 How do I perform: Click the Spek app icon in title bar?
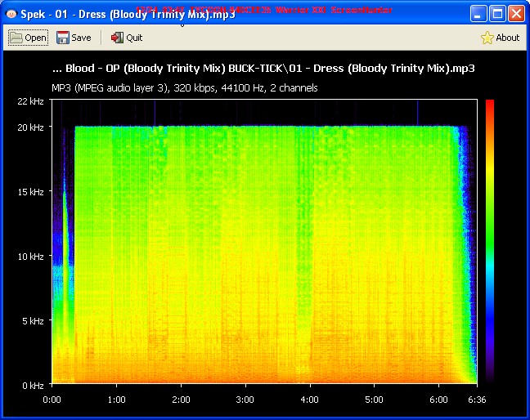click(11, 14)
